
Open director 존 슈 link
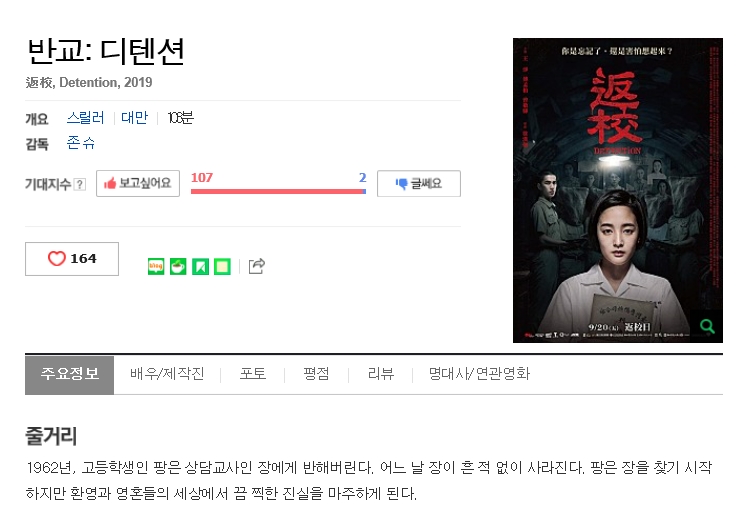pyautogui.click(x=81, y=143)
